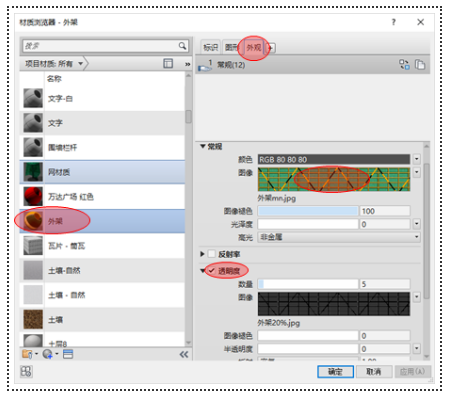Click the 确定 button
Image resolution: width=449 pixels, height=394 pixels.
point(335,371)
